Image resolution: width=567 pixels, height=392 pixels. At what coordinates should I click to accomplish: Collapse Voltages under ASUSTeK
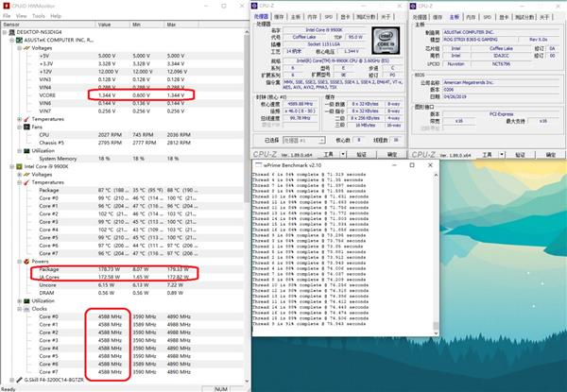20,48
